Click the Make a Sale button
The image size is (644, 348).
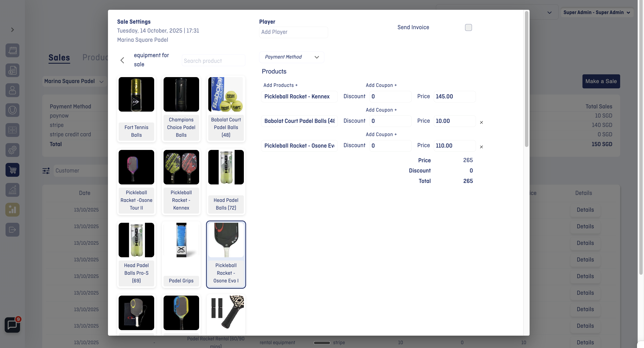point(601,81)
